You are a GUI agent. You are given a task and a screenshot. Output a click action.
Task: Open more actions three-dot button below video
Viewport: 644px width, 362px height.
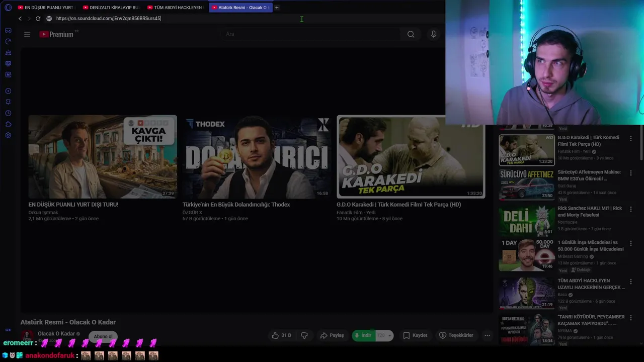click(487, 335)
